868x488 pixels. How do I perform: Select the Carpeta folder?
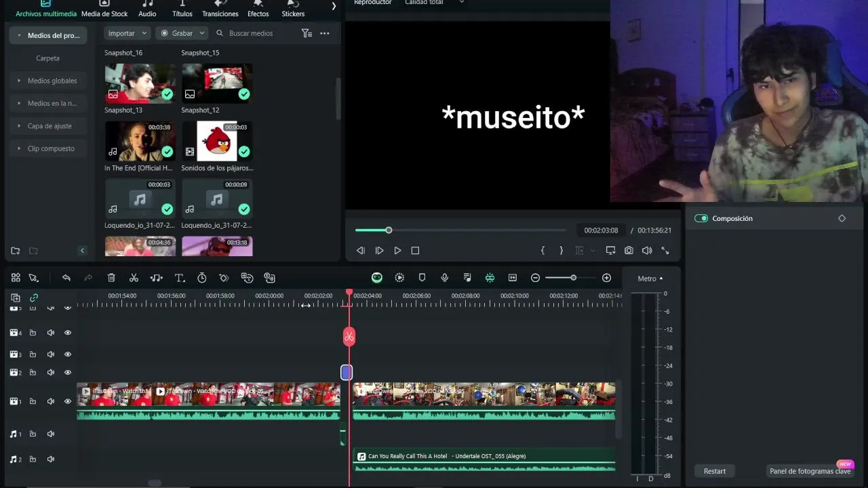point(47,58)
